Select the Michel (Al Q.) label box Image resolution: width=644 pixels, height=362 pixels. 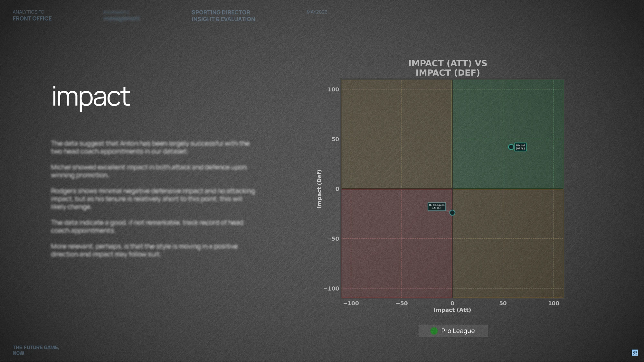(520, 147)
